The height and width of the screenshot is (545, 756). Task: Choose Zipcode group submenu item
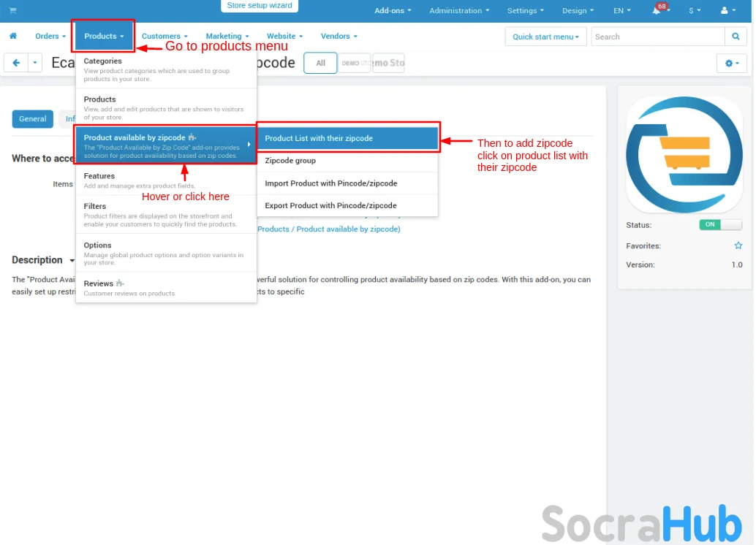tap(347, 161)
